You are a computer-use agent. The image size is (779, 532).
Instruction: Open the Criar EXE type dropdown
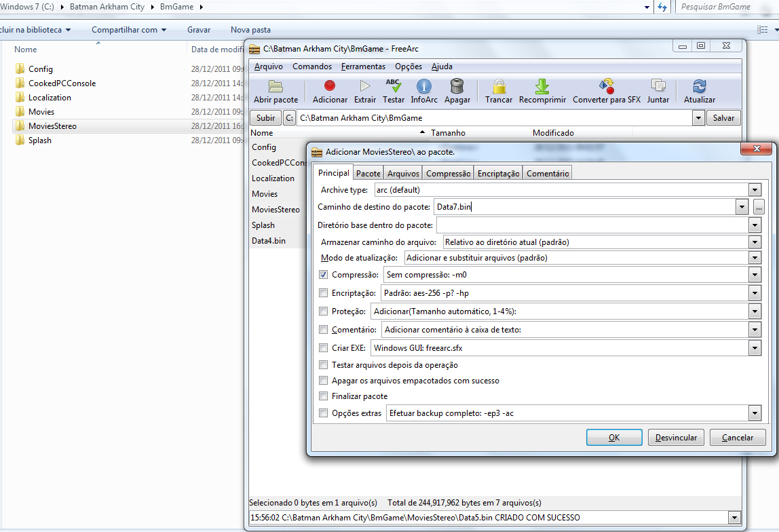pyautogui.click(x=755, y=347)
